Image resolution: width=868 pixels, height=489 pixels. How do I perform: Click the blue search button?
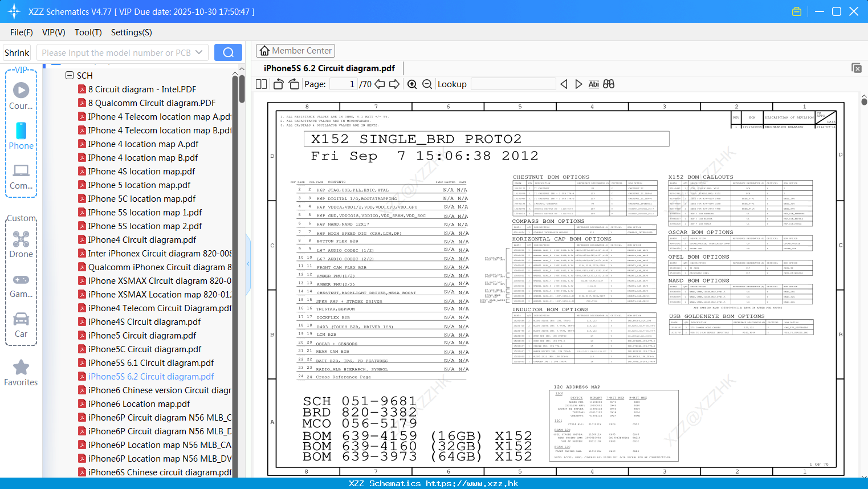point(228,52)
